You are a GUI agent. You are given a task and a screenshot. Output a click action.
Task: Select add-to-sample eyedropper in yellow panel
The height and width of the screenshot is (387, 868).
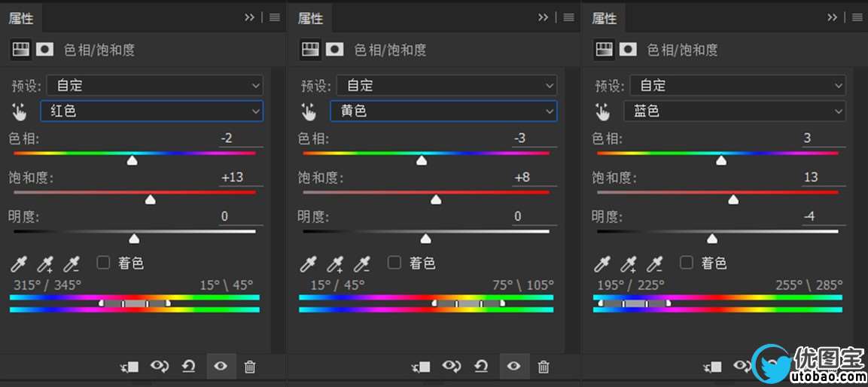point(335,264)
